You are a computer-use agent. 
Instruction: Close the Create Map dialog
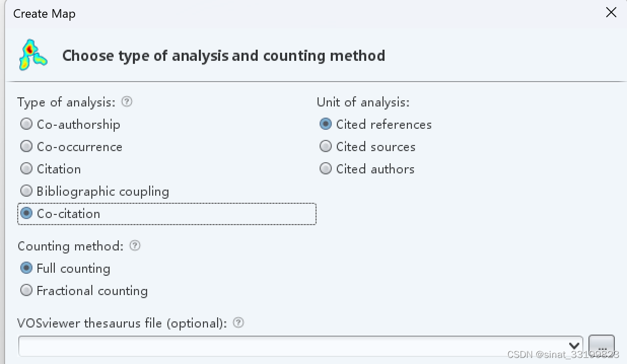tap(611, 13)
